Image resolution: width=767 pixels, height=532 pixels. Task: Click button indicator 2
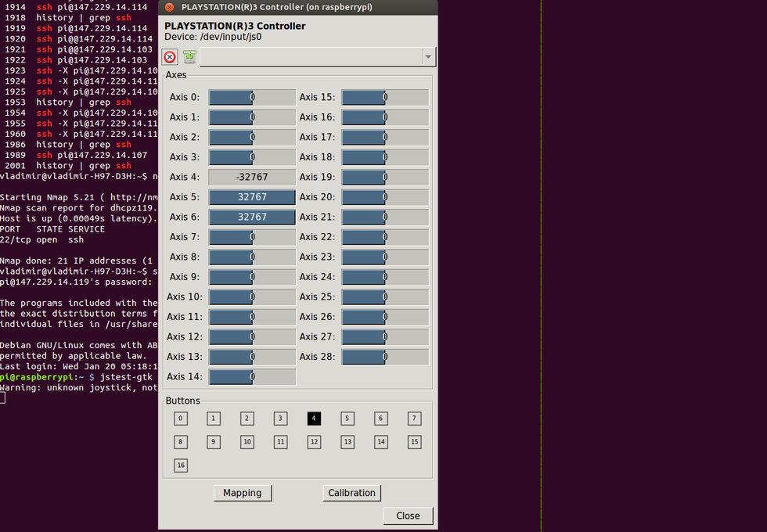pos(247,419)
